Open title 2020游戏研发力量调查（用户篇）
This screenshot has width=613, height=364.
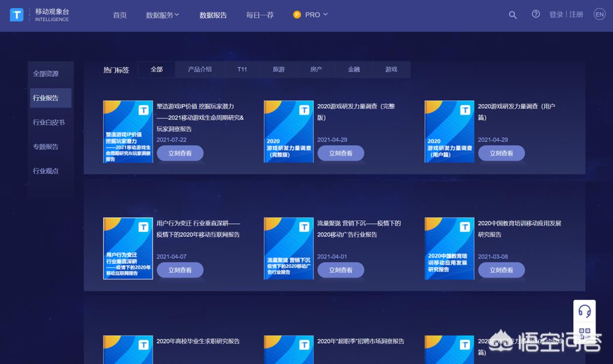coord(517,112)
